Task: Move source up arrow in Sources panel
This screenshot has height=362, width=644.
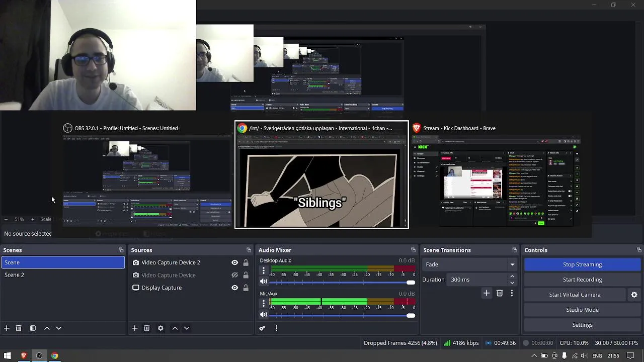Action: 175,328
